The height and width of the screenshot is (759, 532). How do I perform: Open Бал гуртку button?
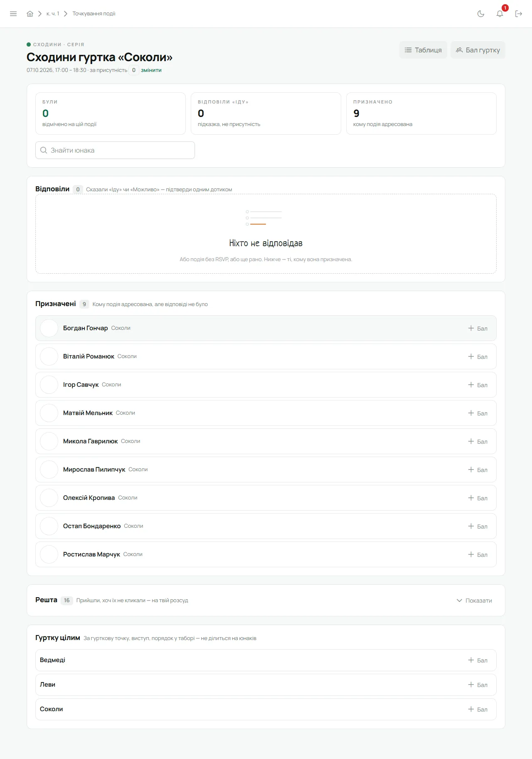[x=478, y=50]
